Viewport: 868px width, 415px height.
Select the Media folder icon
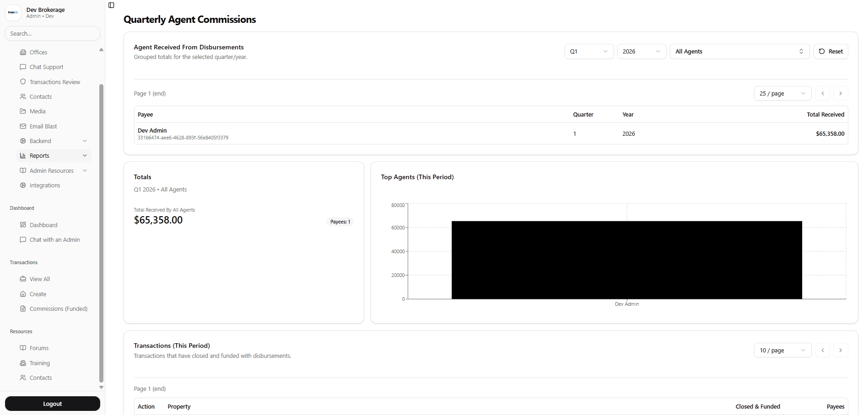tap(23, 111)
